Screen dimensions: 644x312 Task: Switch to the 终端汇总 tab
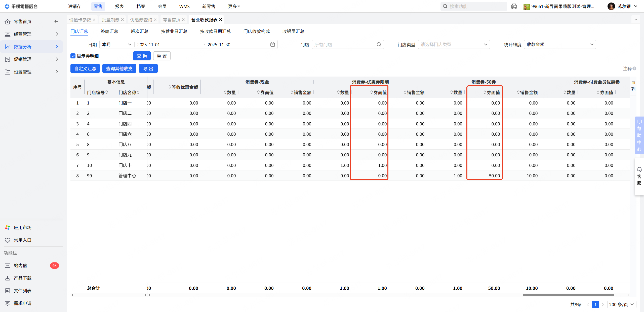coord(109,31)
